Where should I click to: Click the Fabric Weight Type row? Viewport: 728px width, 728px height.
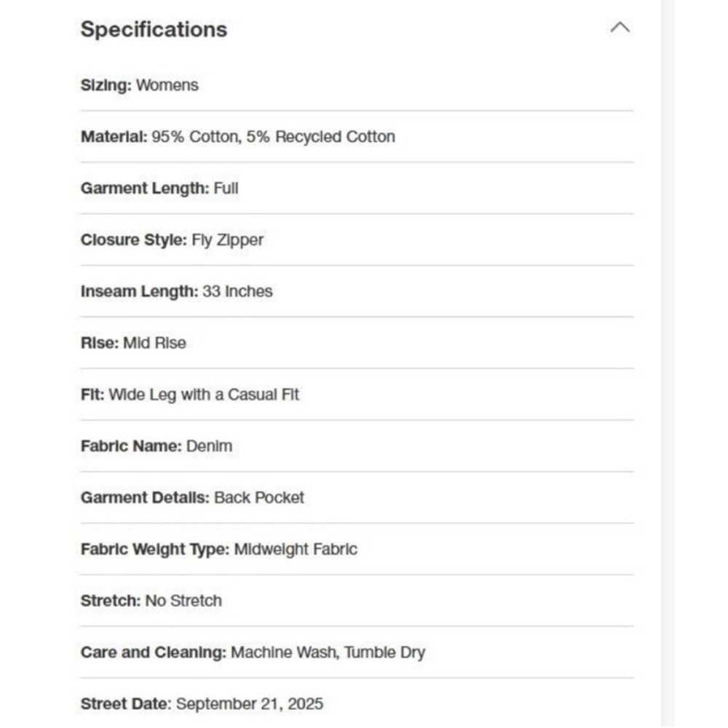[357, 549]
